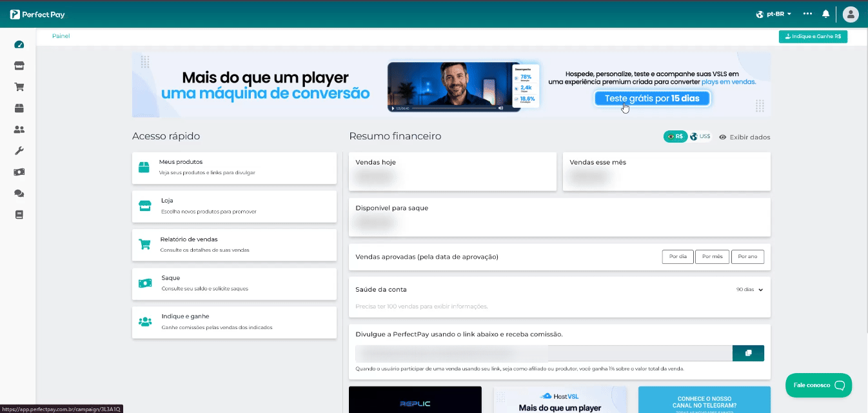Open the HostVSL promo thumbnail
The width and height of the screenshot is (868, 413).
pyautogui.click(x=560, y=399)
